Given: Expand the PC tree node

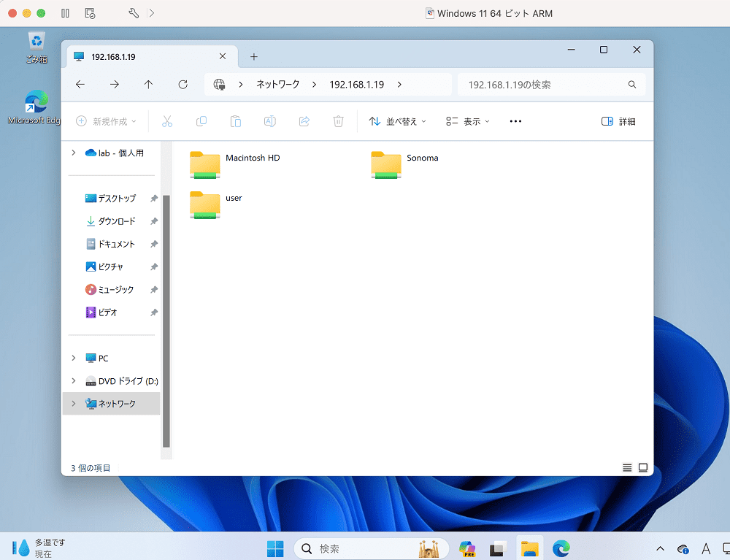Looking at the screenshot, I should tap(74, 358).
